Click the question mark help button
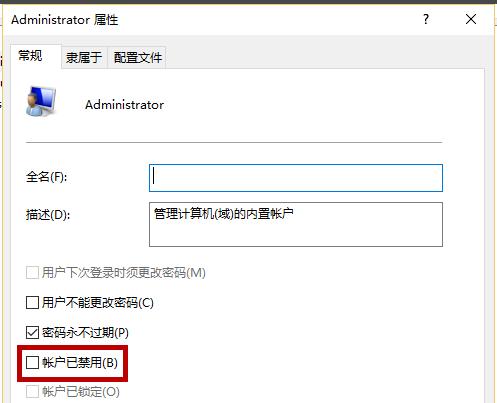This screenshot has height=403, width=497. [x=426, y=19]
